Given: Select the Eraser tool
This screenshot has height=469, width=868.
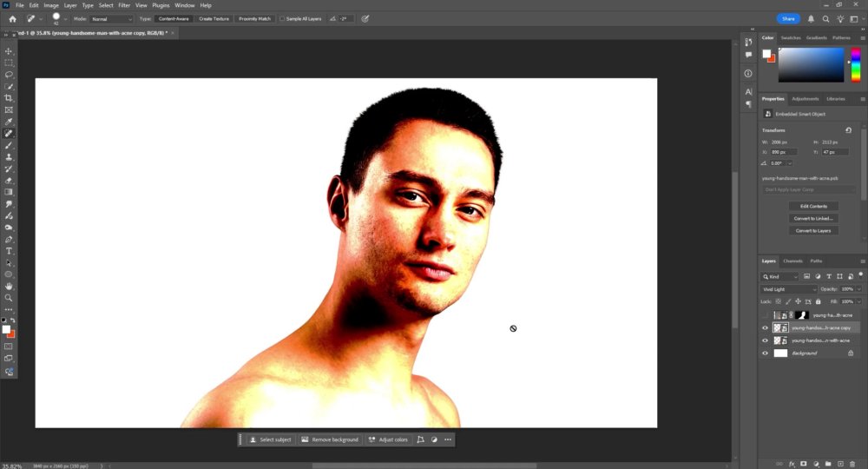Looking at the screenshot, I should click(9, 181).
